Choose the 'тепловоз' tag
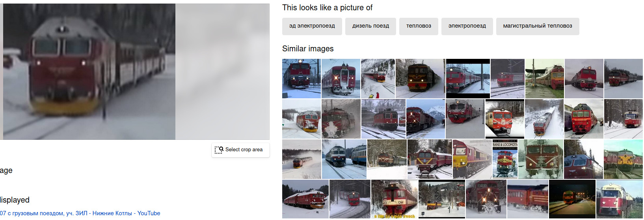This screenshot has height=220, width=644. (419, 26)
